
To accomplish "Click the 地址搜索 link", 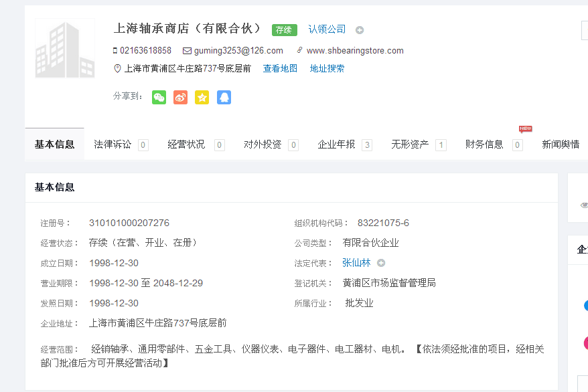I will (x=327, y=68).
